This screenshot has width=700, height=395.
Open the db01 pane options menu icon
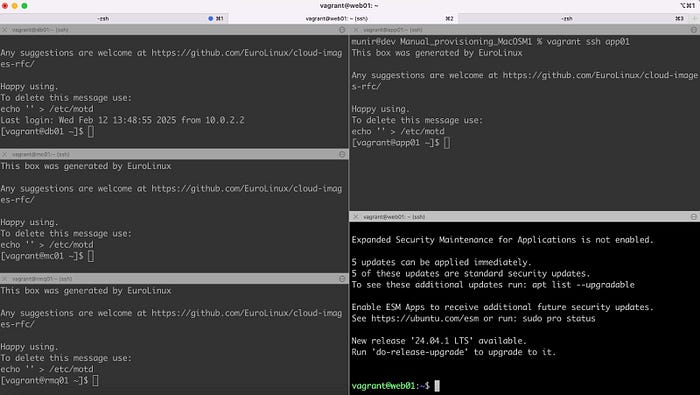pos(342,29)
